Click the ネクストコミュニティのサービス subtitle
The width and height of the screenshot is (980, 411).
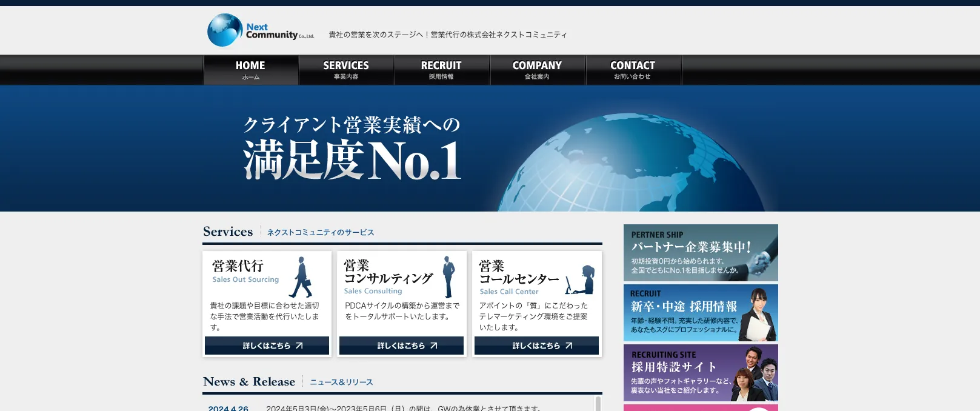[321, 232]
